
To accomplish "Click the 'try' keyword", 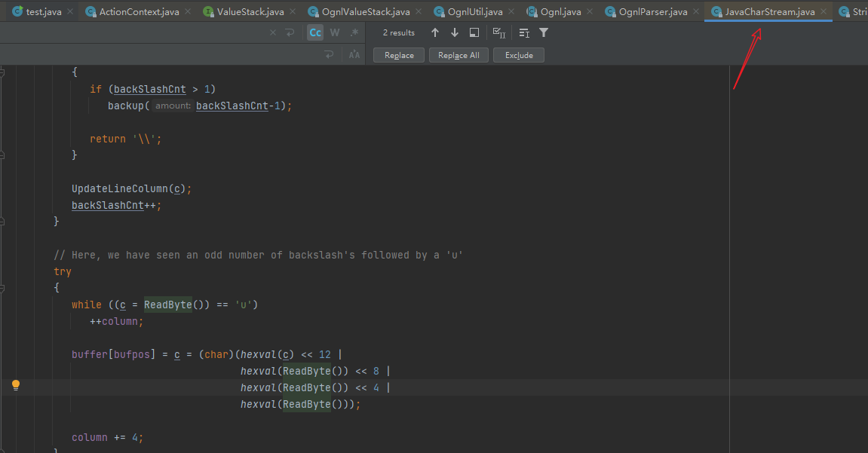I will tap(63, 271).
